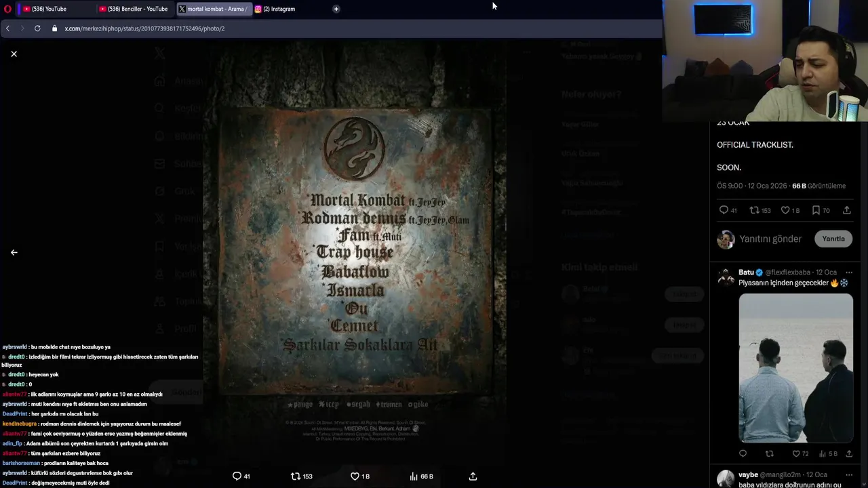This screenshot has height=488, width=868.
Task: Open Batu's profile via display name
Action: [746, 272]
